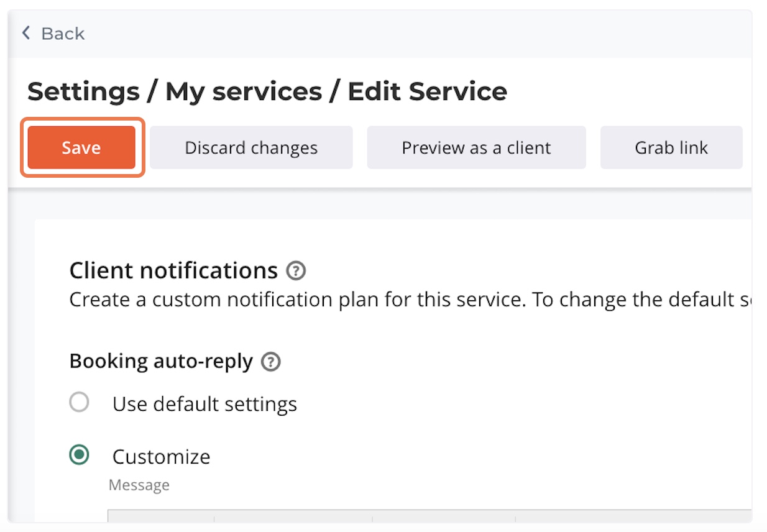Viewport: 767px width, 532px height.
Task: Click the Grab link button
Action: click(671, 148)
